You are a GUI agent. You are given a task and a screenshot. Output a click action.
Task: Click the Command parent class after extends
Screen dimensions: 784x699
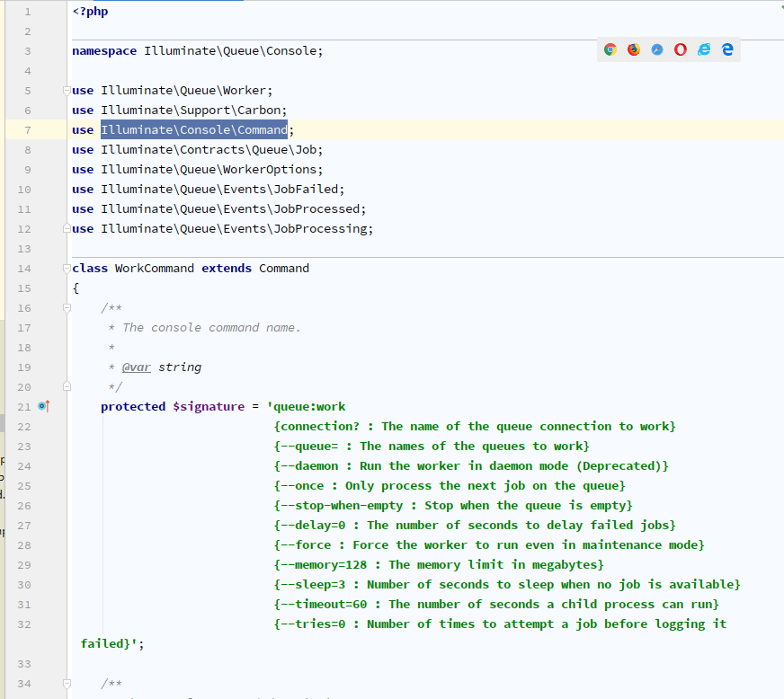pyautogui.click(x=284, y=269)
